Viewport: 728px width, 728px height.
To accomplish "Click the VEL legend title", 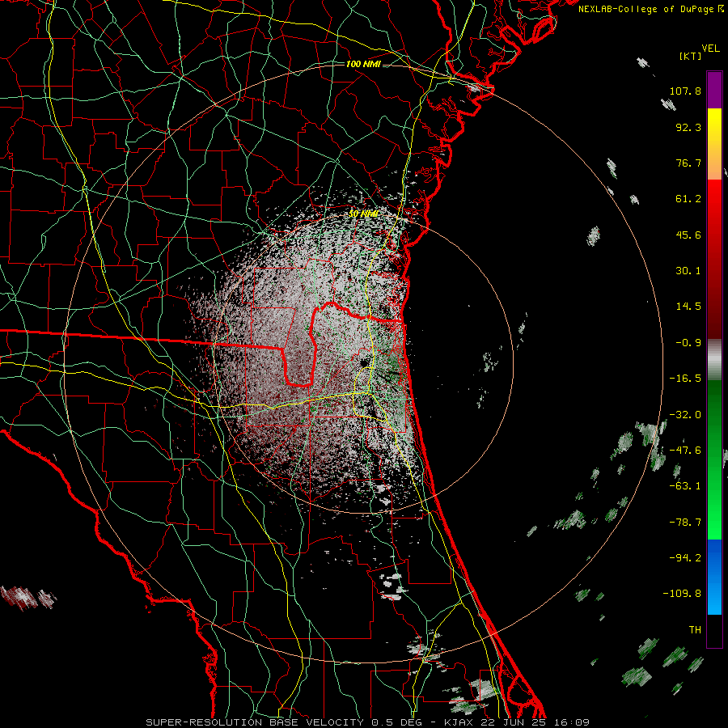I will click(711, 49).
